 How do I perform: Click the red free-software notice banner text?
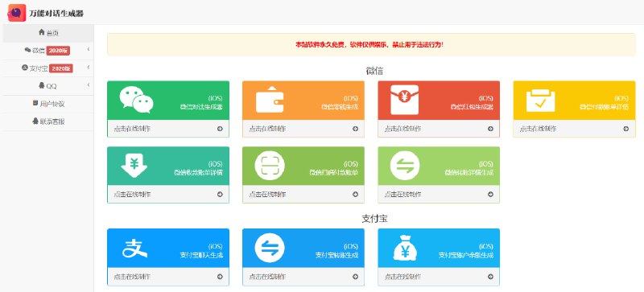(369, 44)
